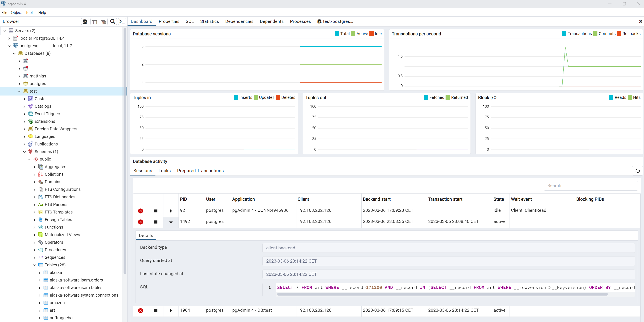
Task: Open the PSQL Tool terminal icon
Action: point(122,22)
